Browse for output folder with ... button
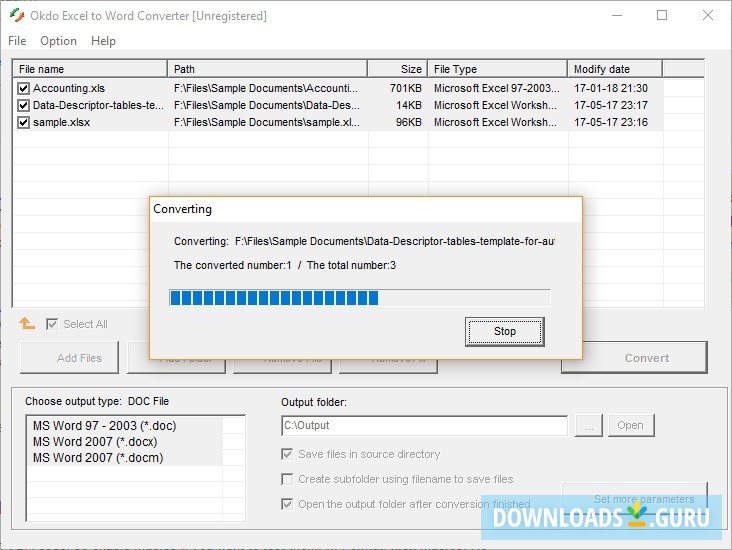 589,425
